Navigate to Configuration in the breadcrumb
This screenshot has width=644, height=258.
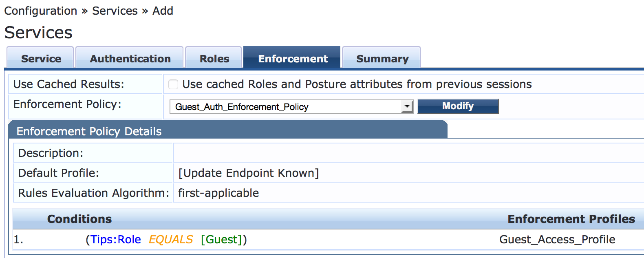coord(40,11)
